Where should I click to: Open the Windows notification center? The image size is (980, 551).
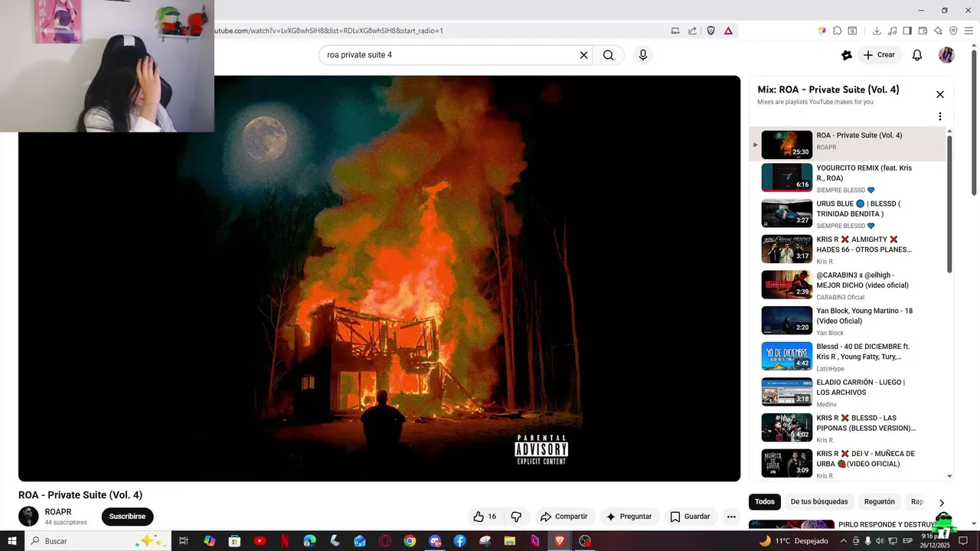[x=964, y=541]
